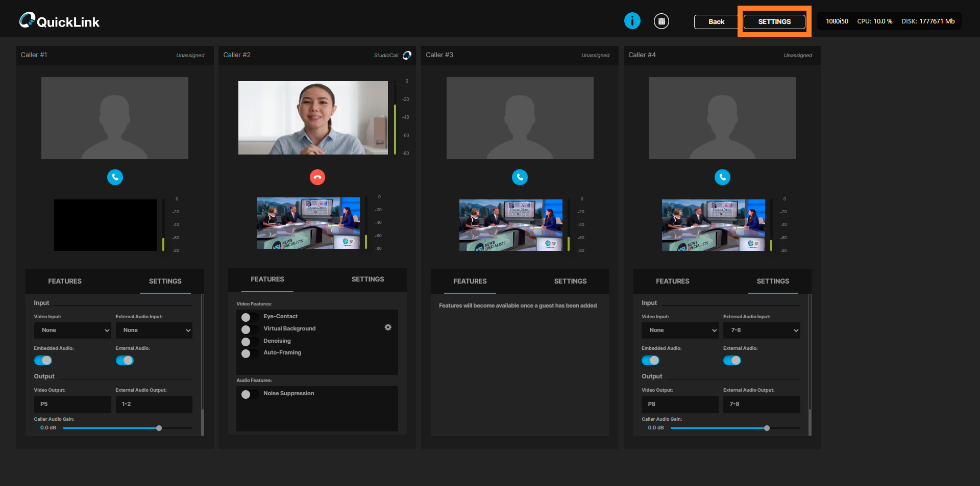Open the top SETTINGS button
Screen dimensions: 980x486
(x=774, y=22)
